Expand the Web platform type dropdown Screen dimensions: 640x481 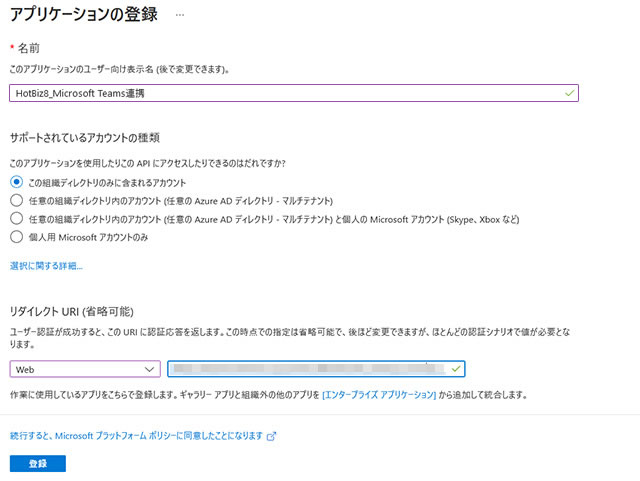pos(85,369)
